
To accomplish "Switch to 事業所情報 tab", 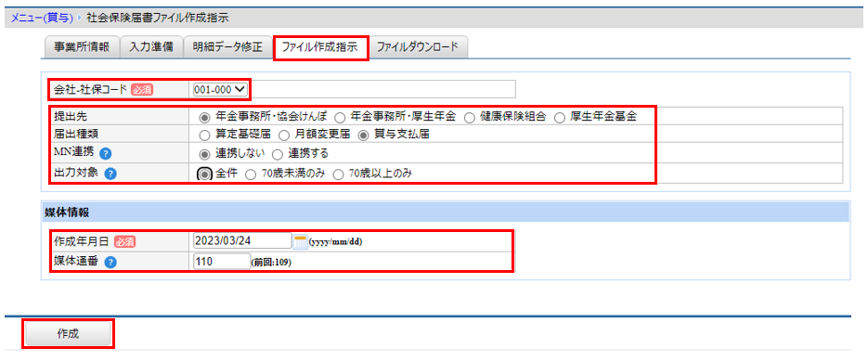I will tap(81, 47).
